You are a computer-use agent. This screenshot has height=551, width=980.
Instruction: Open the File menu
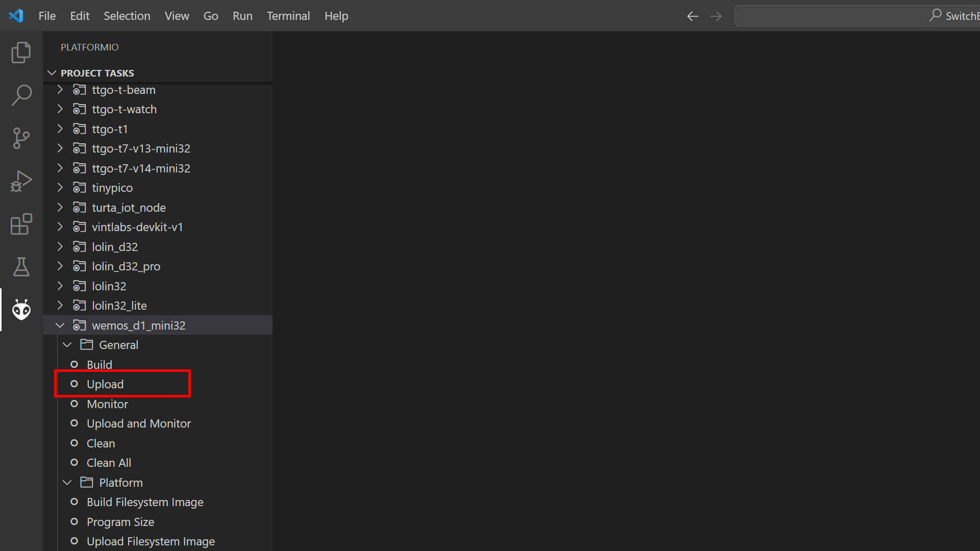point(47,16)
